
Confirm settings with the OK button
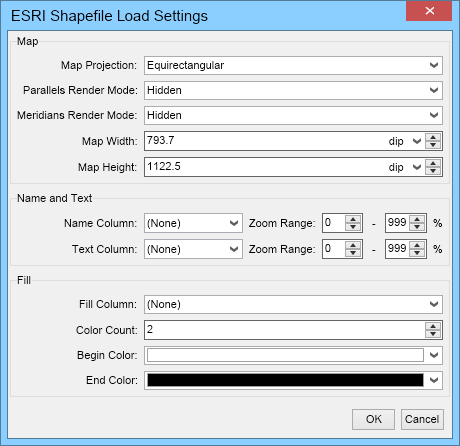[373, 419]
